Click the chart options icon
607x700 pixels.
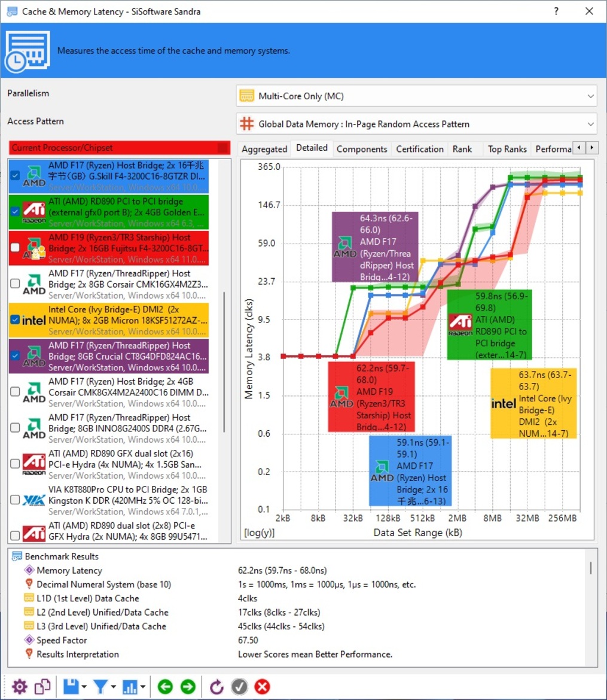(130, 686)
